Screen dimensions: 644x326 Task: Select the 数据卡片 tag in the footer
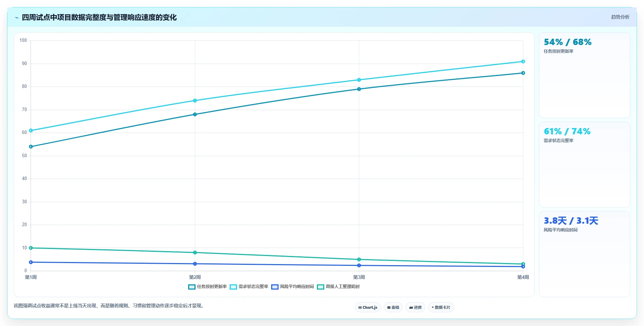point(441,307)
